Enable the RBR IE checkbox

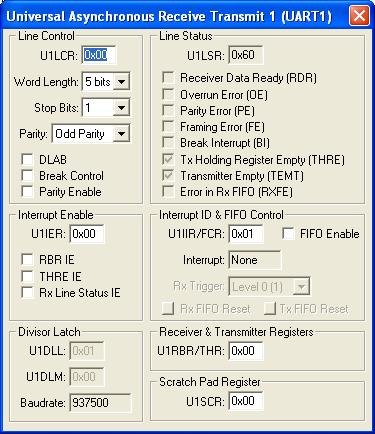(x=27, y=259)
